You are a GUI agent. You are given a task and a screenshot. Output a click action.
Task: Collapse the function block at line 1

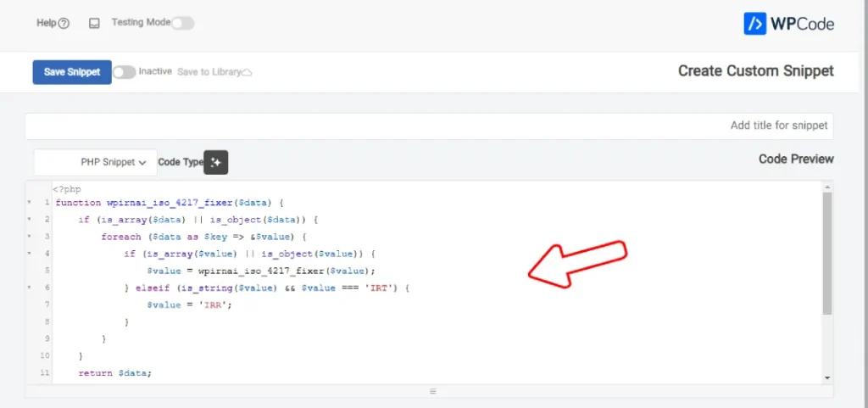coord(30,204)
